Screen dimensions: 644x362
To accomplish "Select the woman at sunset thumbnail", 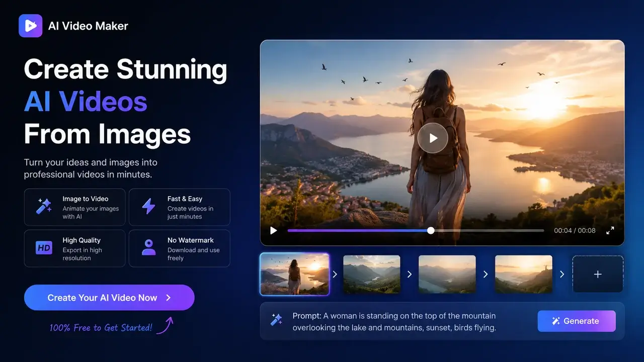I will point(295,274).
